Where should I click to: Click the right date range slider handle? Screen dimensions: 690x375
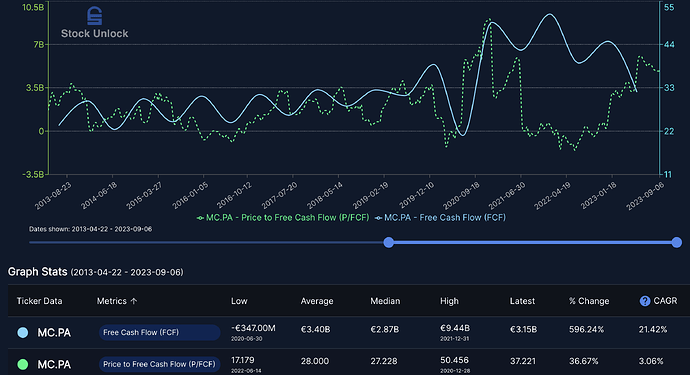tap(677, 242)
